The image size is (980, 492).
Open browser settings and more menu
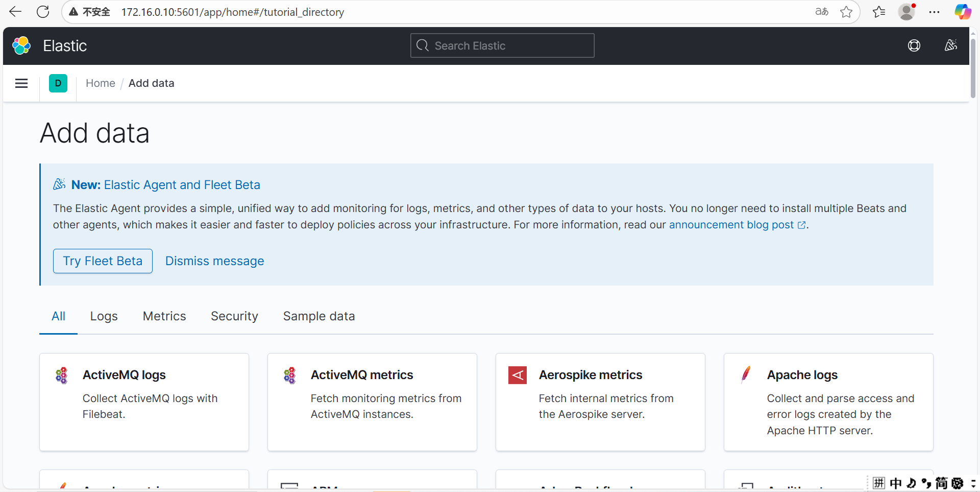pos(934,12)
